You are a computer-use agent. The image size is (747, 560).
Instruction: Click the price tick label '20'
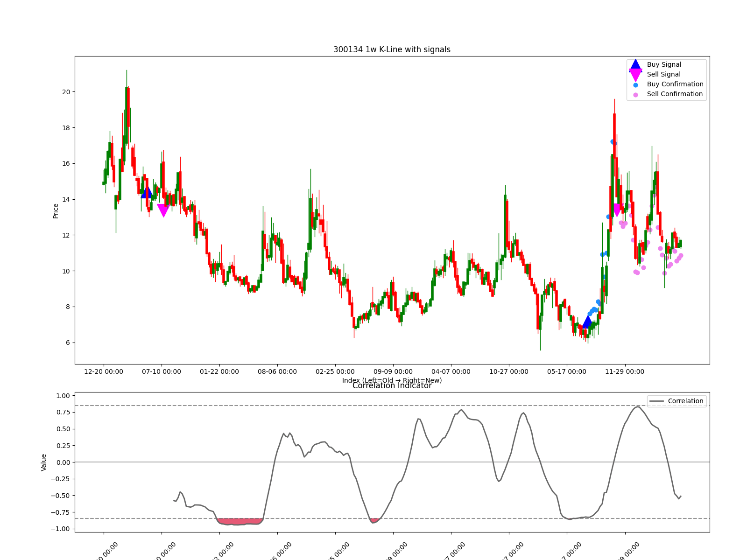click(66, 92)
